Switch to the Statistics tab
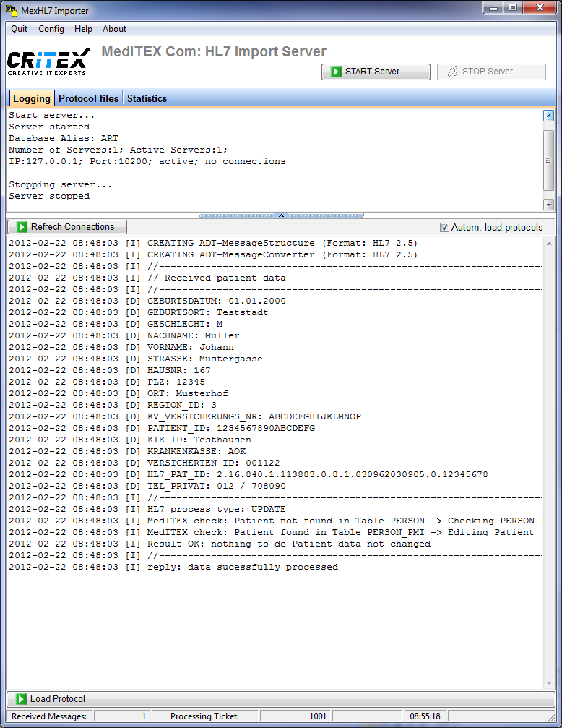This screenshot has height=728, width=562. 147,98
